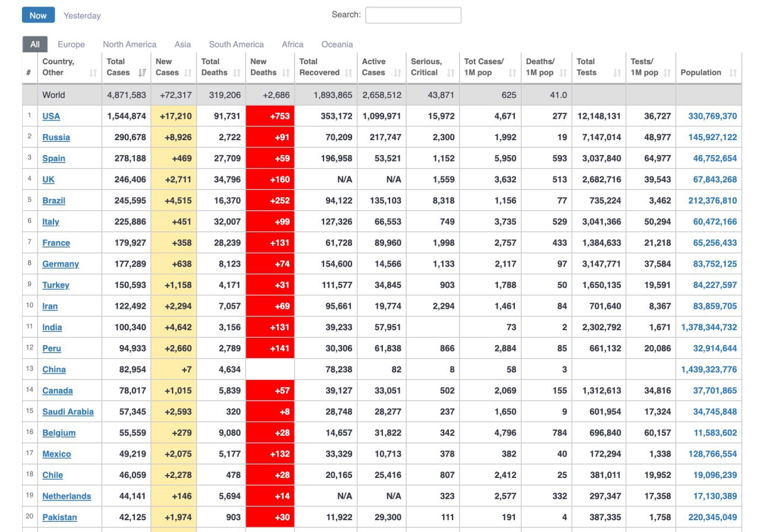
Task: Open the Germany link
Action: pos(61,264)
